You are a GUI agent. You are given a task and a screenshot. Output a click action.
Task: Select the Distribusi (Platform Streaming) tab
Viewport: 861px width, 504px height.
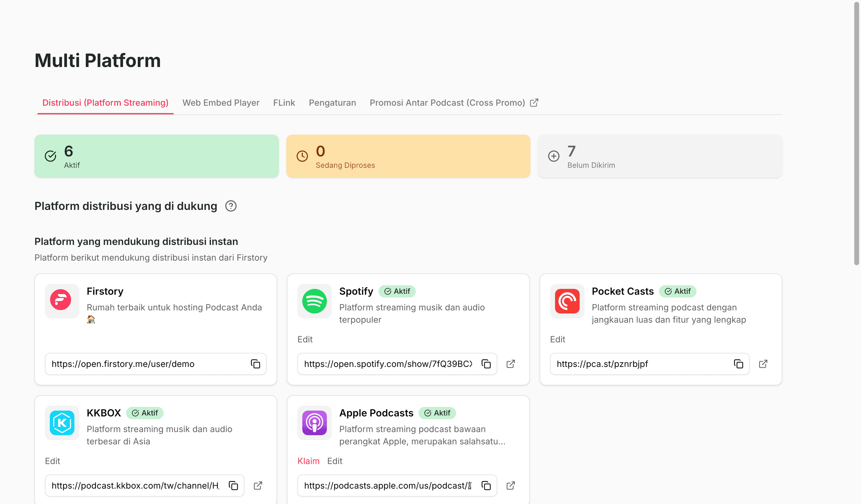tap(105, 103)
